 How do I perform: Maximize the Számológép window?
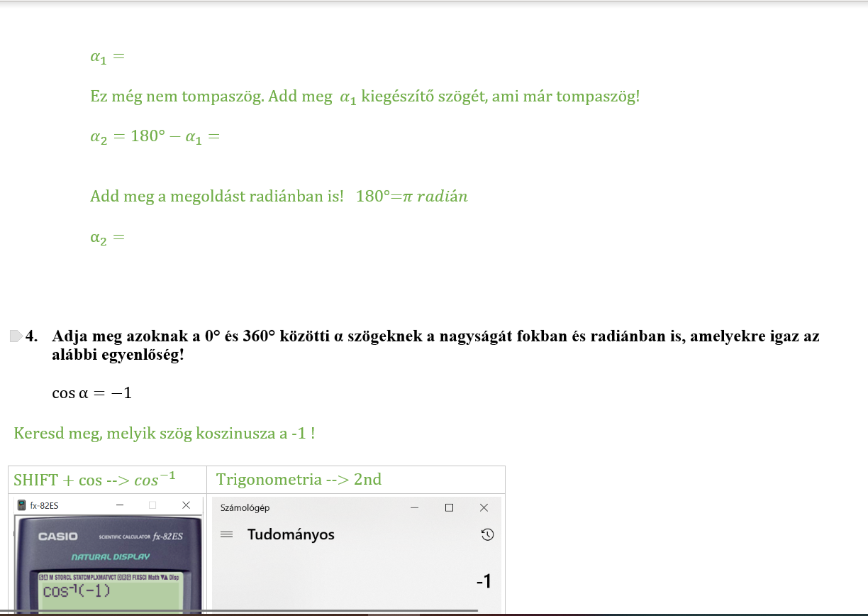449,507
